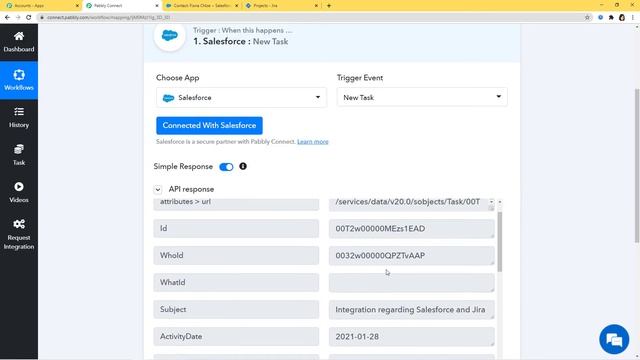Go forward in the browser
Image resolution: width=640 pixels, height=360 pixels.
[18, 18]
